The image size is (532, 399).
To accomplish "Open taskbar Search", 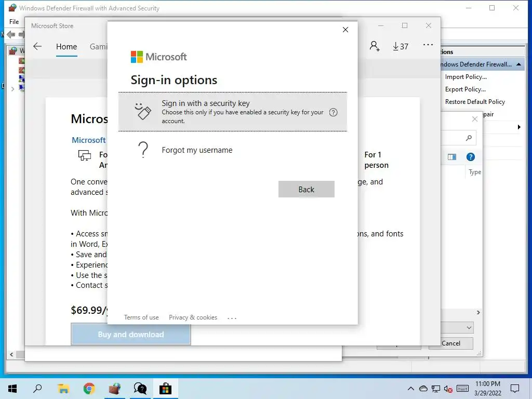I will [x=37, y=389].
